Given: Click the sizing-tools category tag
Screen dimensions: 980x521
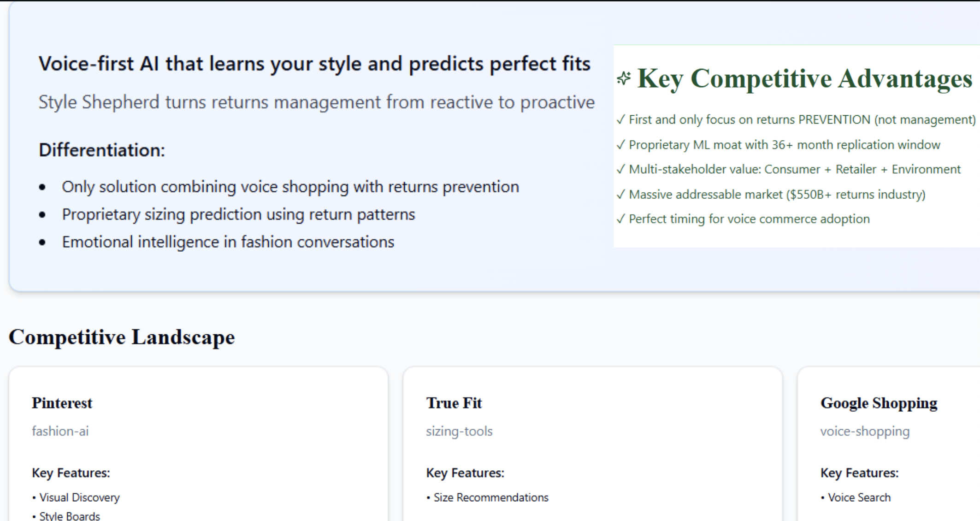Looking at the screenshot, I should [x=459, y=431].
